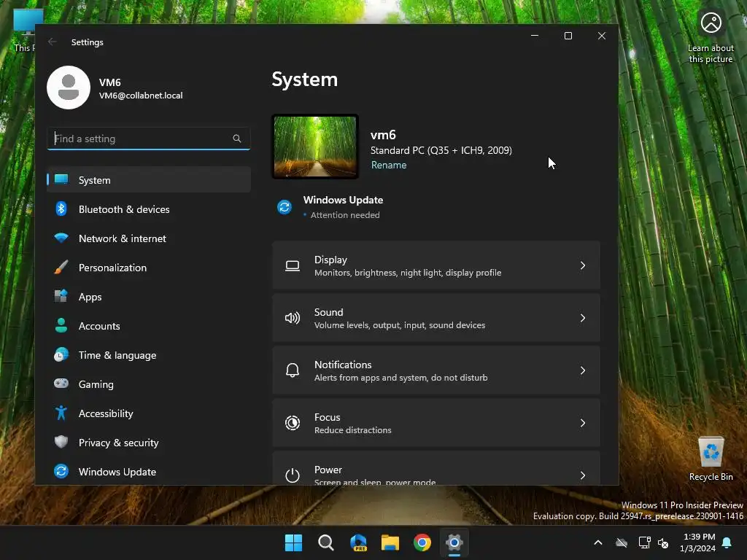Open the Windows Start button on taskbar

[x=293, y=542]
